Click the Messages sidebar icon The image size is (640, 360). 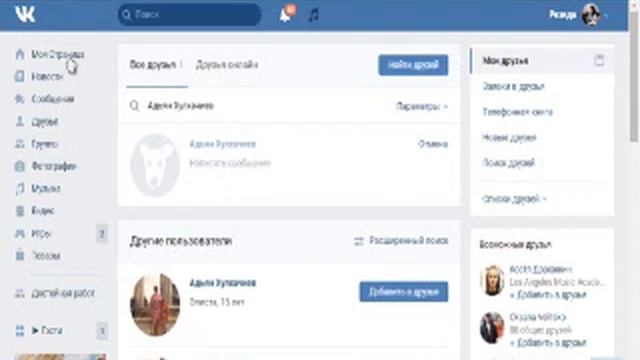[20, 99]
